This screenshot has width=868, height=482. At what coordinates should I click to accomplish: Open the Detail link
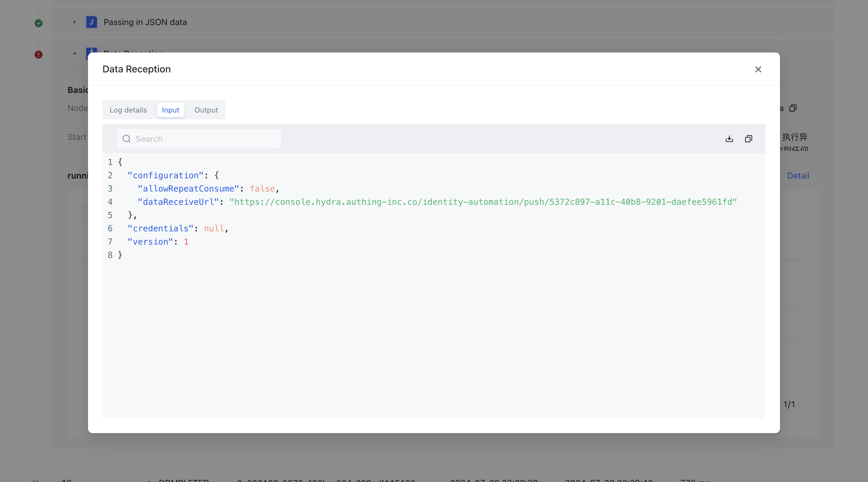[x=797, y=176]
